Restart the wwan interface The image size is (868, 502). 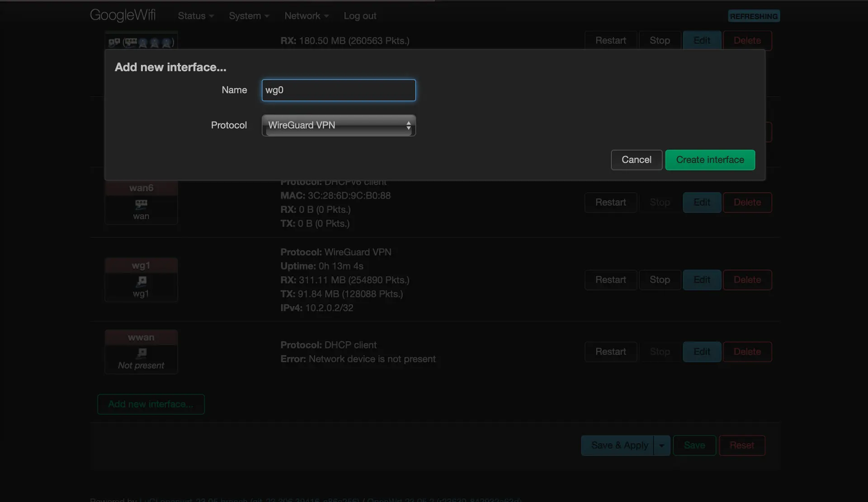[610, 352]
